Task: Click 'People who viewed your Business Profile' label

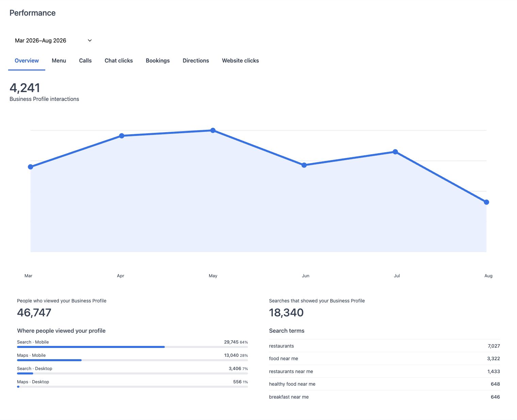Action: [62, 301]
